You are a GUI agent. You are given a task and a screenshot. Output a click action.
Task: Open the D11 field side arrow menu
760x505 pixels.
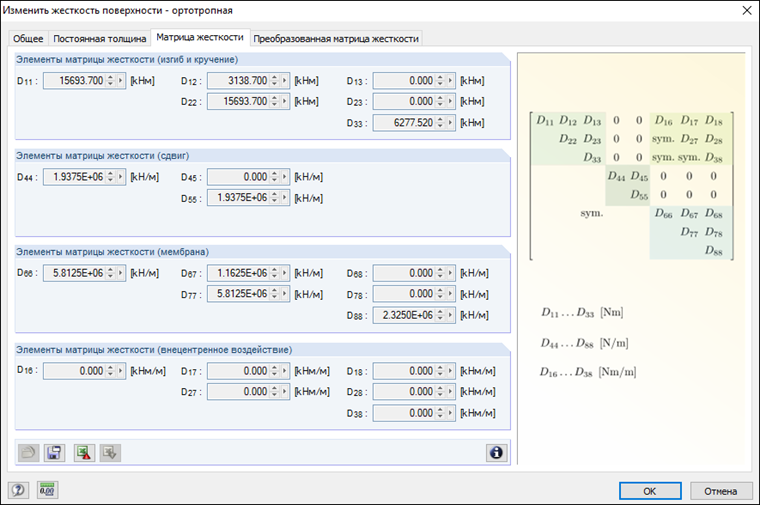tap(121, 80)
